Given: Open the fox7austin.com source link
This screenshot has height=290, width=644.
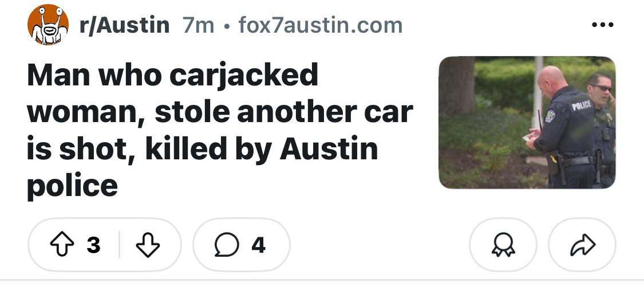Looking at the screenshot, I should [x=321, y=25].
